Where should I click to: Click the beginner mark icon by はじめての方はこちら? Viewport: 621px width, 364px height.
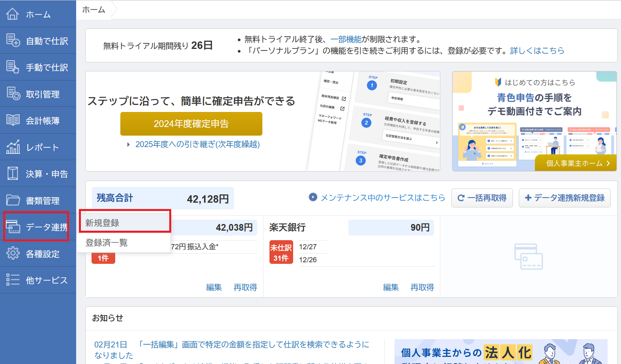point(498,82)
